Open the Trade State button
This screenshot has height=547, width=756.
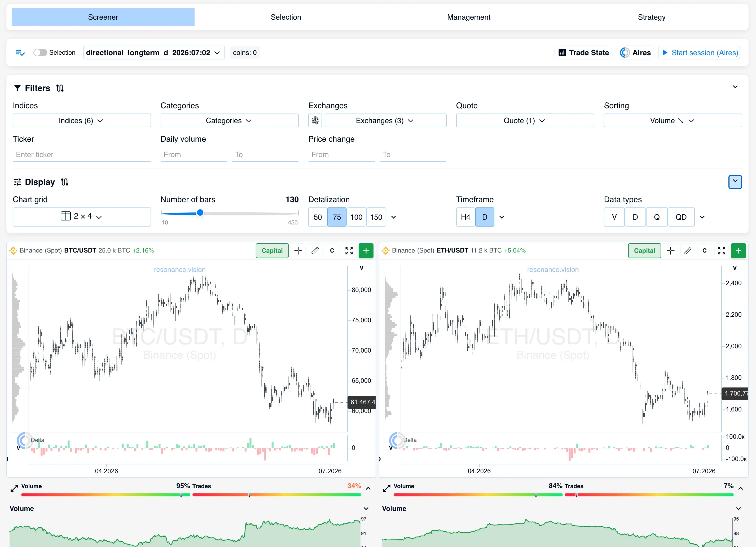[583, 53]
